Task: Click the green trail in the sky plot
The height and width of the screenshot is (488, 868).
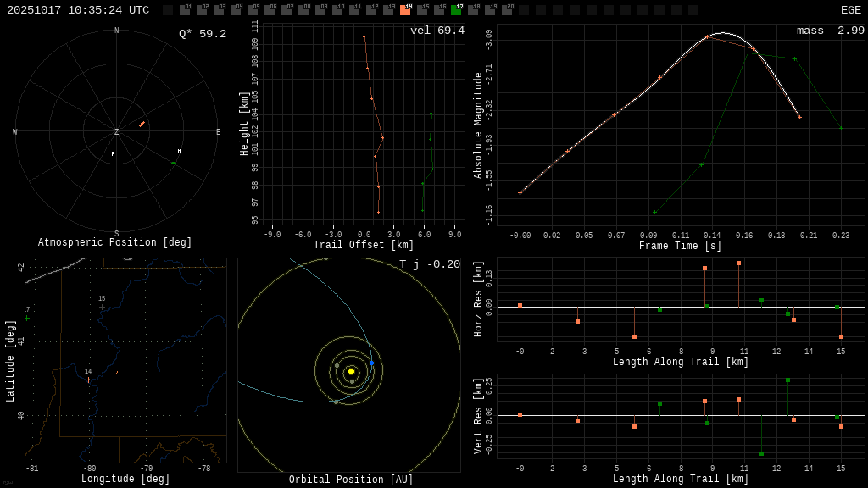Action: pyautogui.click(x=174, y=163)
